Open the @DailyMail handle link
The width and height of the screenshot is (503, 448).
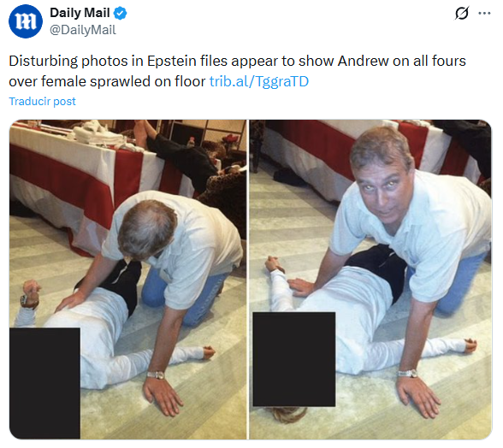(x=83, y=30)
